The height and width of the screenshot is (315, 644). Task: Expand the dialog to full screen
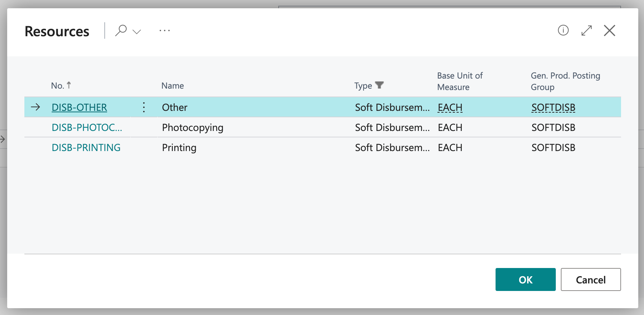586,30
